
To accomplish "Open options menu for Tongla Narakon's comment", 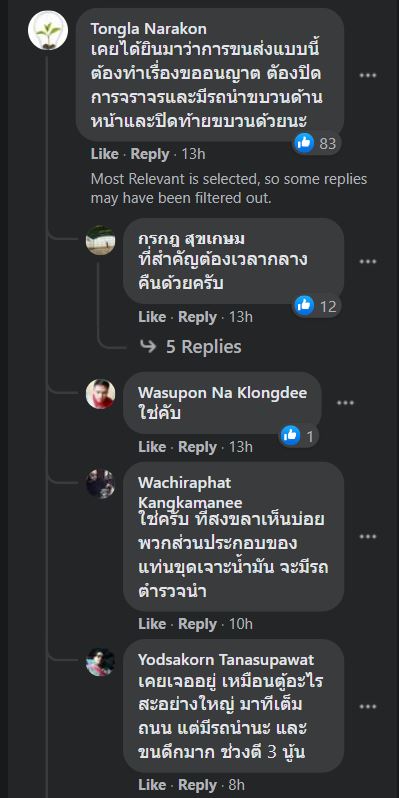I will pyautogui.click(x=367, y=75).
